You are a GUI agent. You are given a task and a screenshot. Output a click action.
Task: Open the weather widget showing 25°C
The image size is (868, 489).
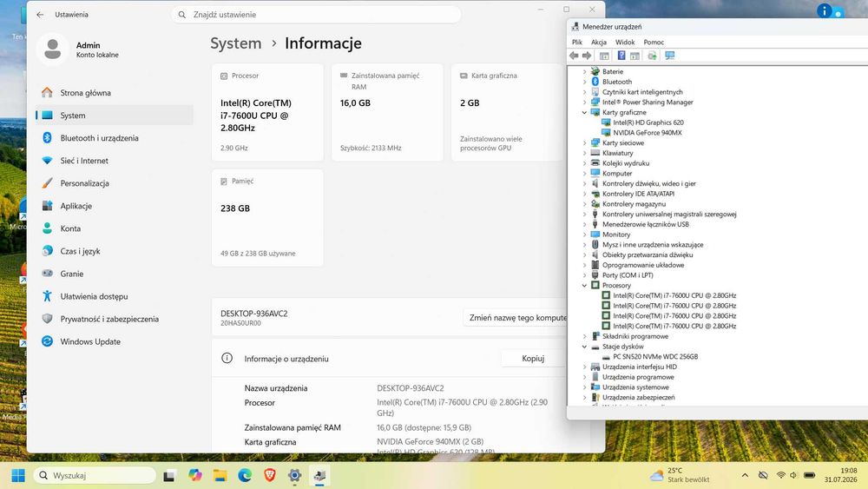point(680,475)
